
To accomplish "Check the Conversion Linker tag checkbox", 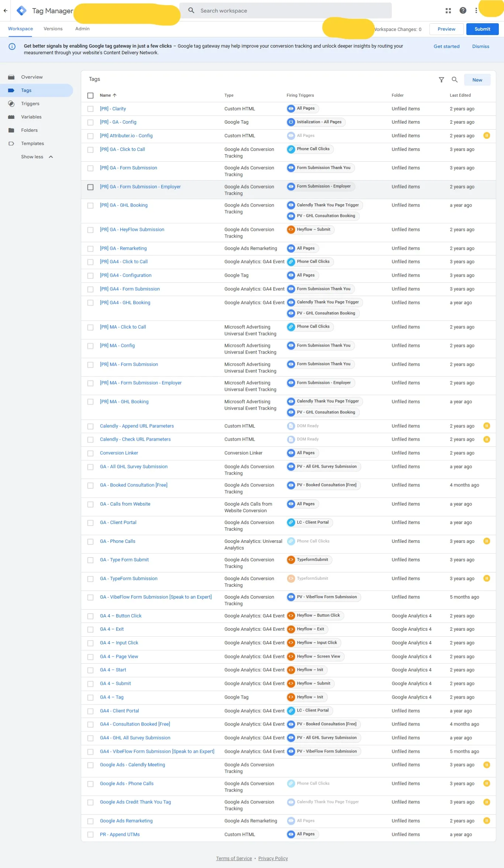I will pos(90,453).
